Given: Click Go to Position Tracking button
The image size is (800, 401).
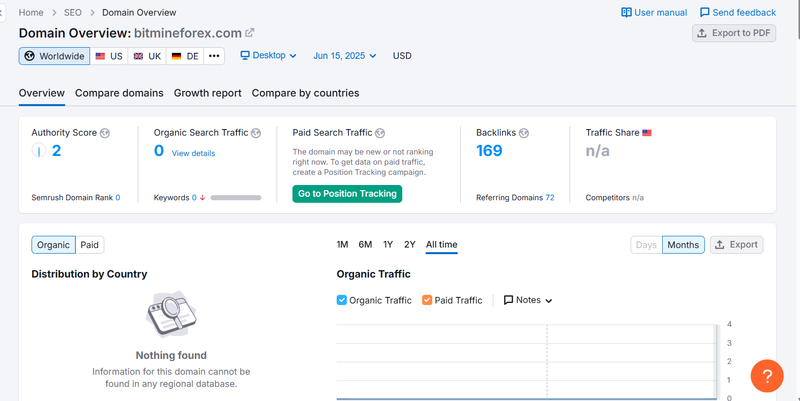Looking at the screenshot, I should coord(347,194).
